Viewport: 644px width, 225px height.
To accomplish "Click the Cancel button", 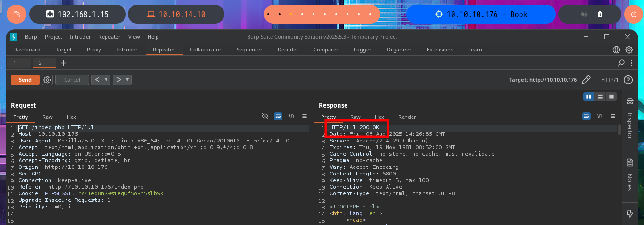I will tap(72, 80).
